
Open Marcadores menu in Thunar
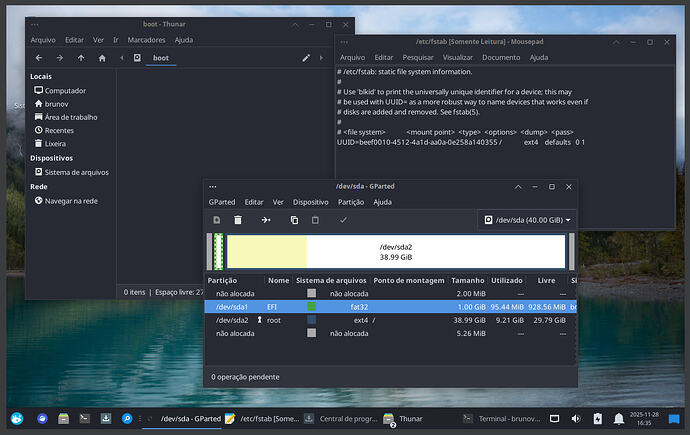pyautogui.click(x=146, y=40)
